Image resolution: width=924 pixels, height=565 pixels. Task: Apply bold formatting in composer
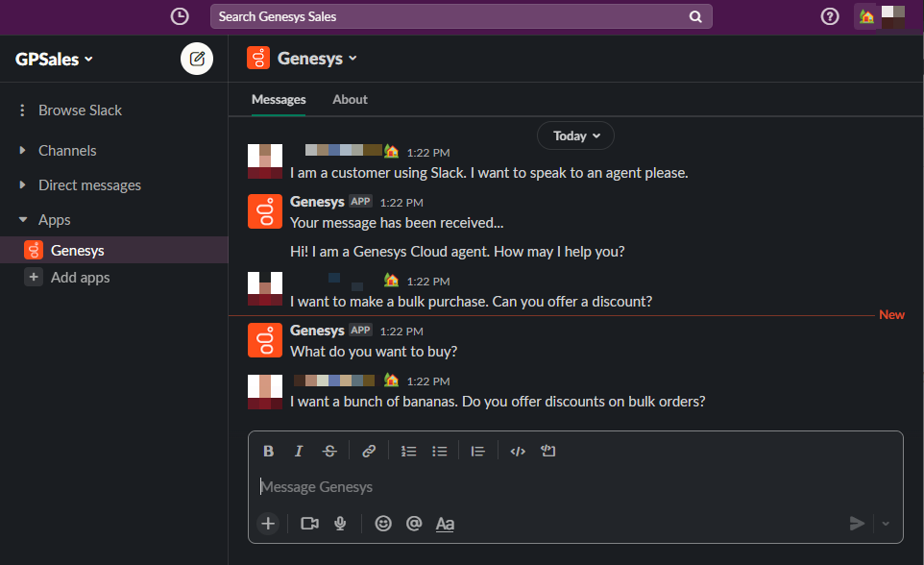[x=269, y=452]
